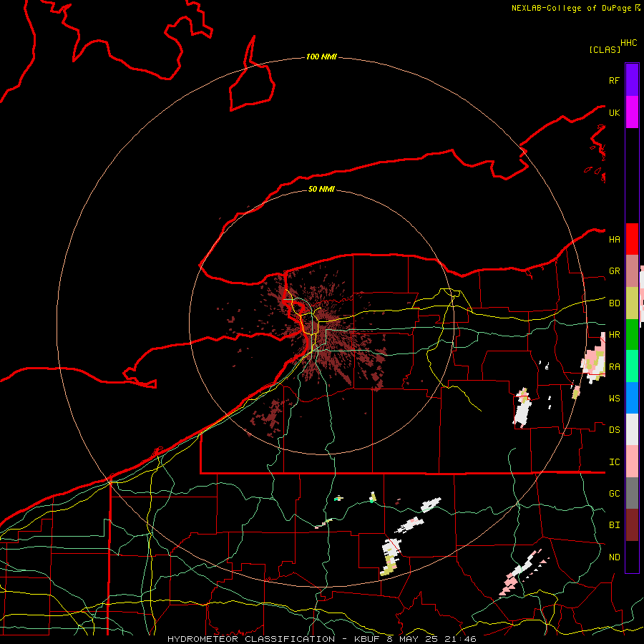Click the 'HHC' product code text
The height and width of the screenshot is (644, 644).
(628, 43)
